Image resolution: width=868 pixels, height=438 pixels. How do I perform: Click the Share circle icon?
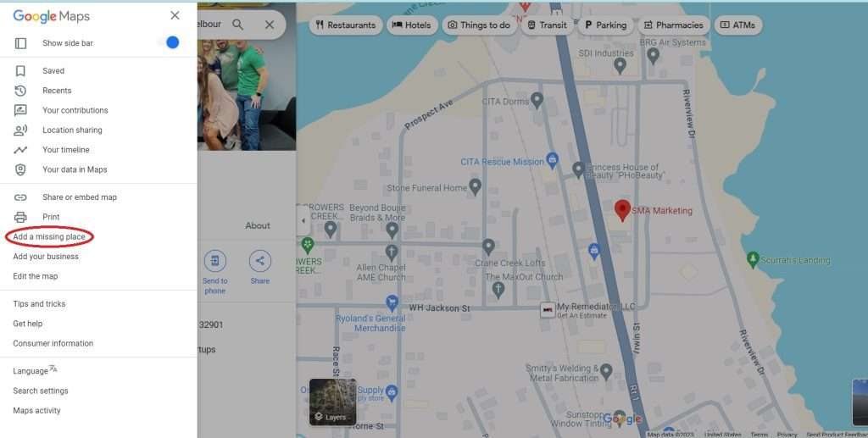click(x=259, y=261)
